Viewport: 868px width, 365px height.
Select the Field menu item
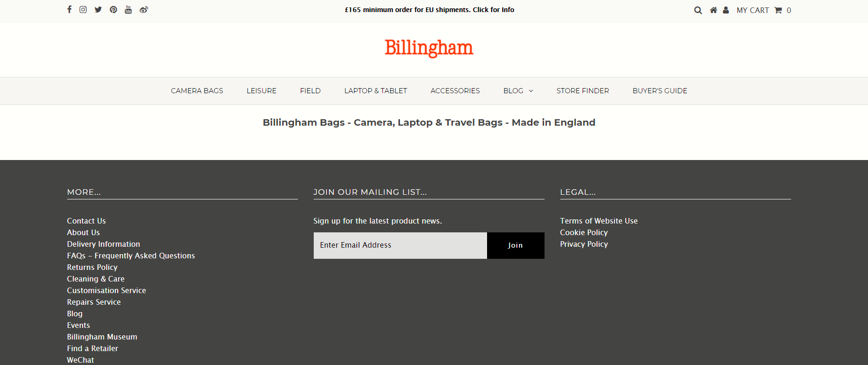(x=310, y=91)
